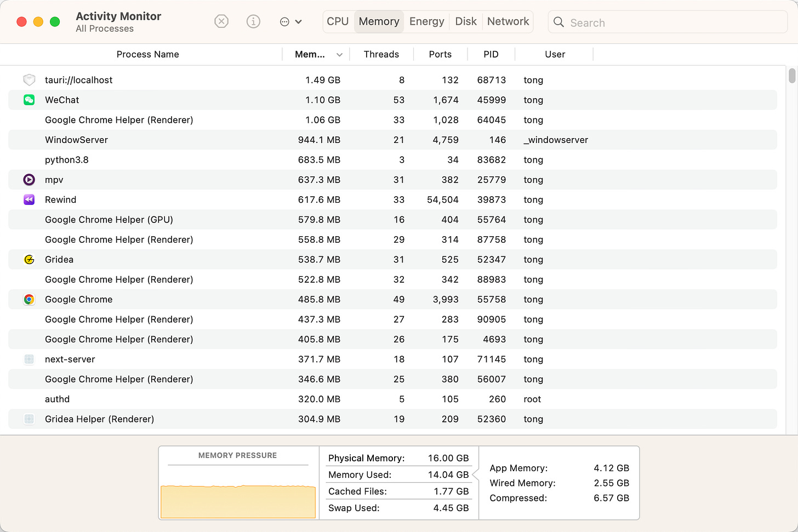Viewport: 798px width, 532px height.
Task: Click the 4,759 ports value for WindowServer
Action: (x=445, y=140)
